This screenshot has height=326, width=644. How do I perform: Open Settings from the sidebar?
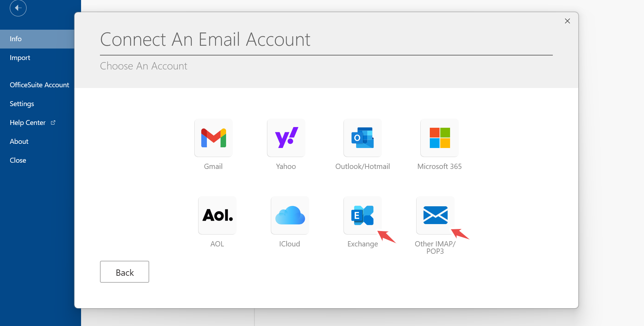click(x=22, y=104)
